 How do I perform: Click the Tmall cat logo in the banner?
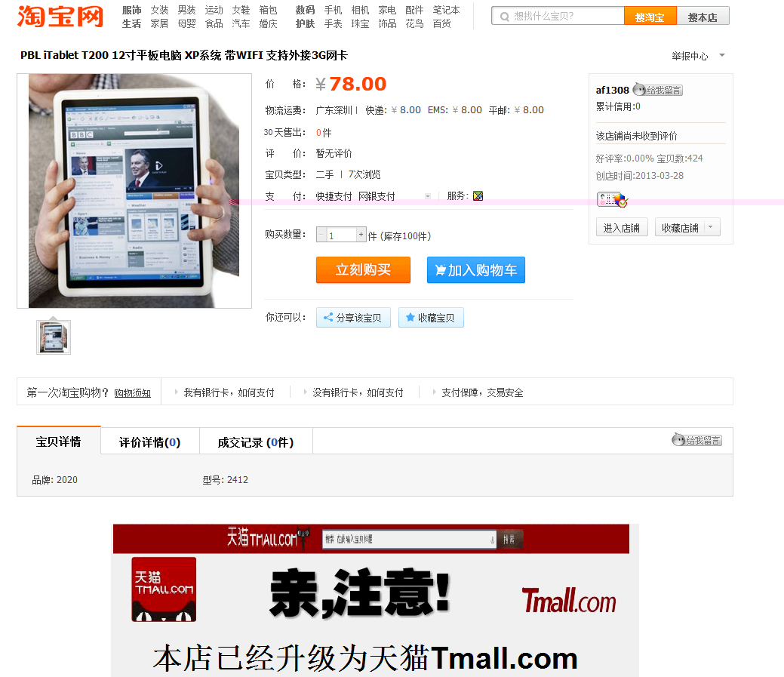164,589
